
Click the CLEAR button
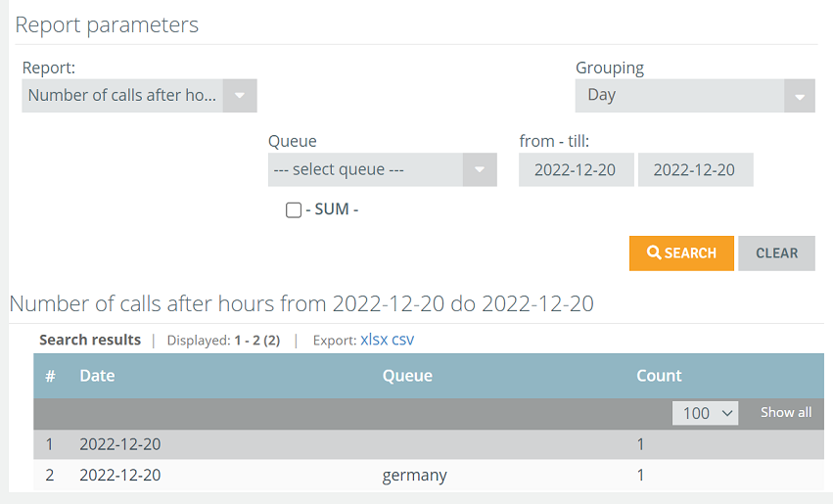coord(776,253)
